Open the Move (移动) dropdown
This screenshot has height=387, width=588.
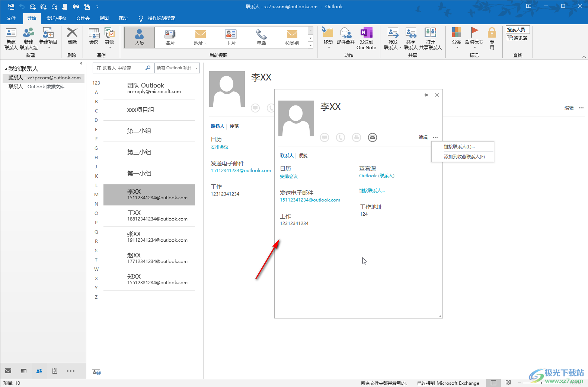(328, 38)
